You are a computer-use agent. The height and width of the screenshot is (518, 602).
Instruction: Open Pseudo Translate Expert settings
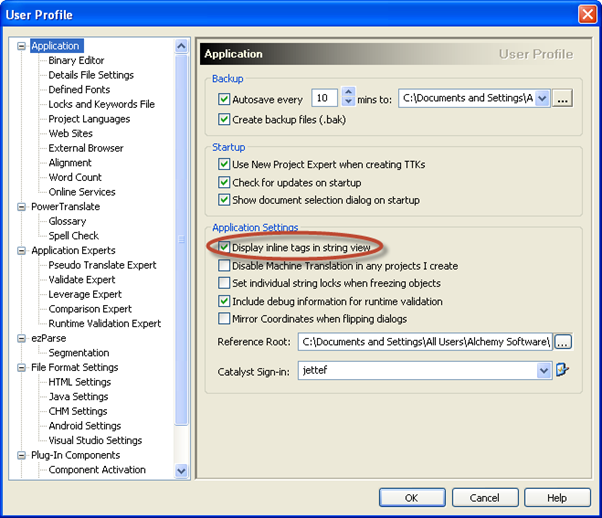(x=102, y=265)
